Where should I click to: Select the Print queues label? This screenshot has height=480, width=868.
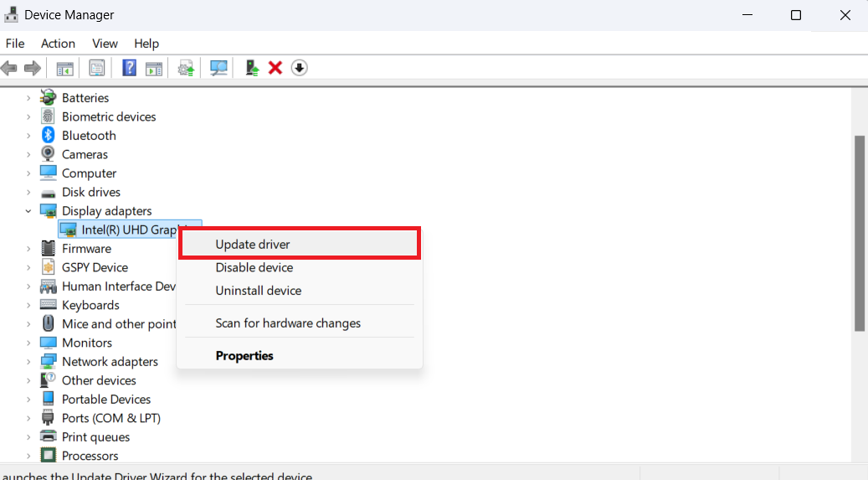point(95,436)
